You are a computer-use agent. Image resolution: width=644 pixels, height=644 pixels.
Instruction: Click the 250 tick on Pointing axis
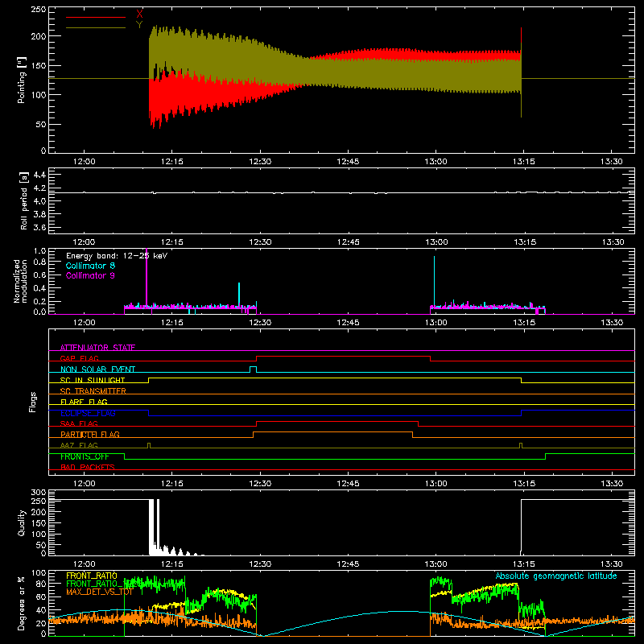(x=39, y=9)
